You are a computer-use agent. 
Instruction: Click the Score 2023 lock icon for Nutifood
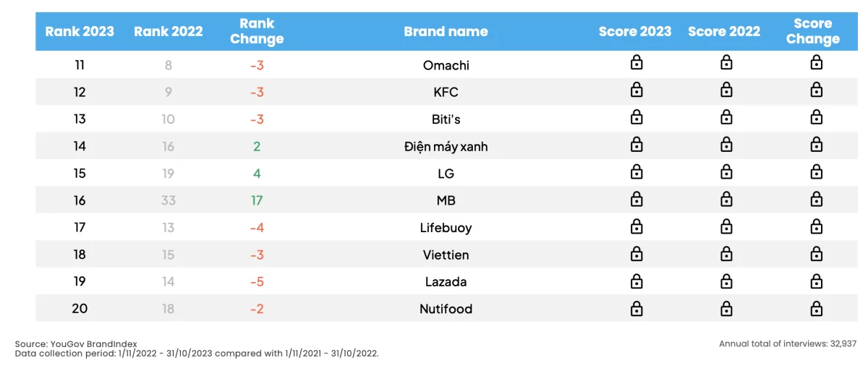click(637, 307)
